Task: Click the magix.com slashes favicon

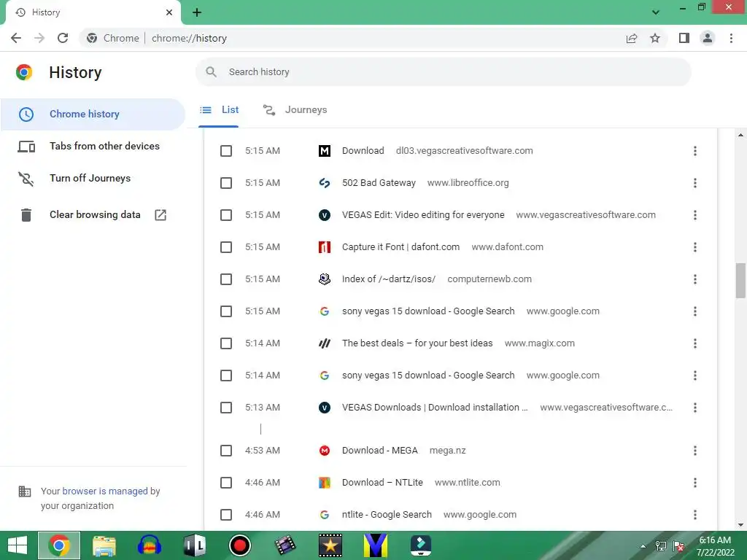Action: click(x=325, y=343)
